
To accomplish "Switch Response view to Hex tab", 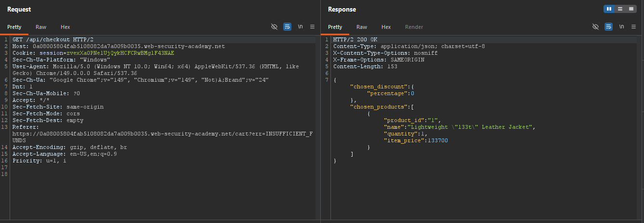I will [386, 27].
